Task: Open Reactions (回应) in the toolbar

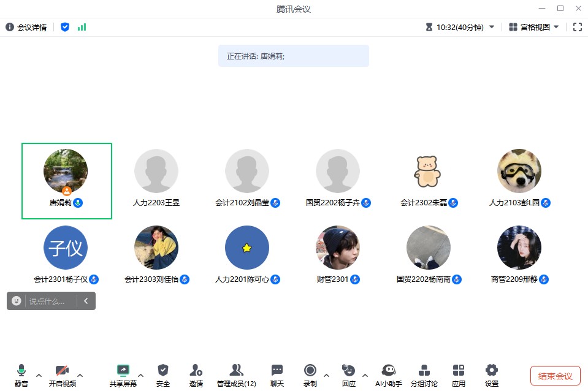Action: (348, 370)
